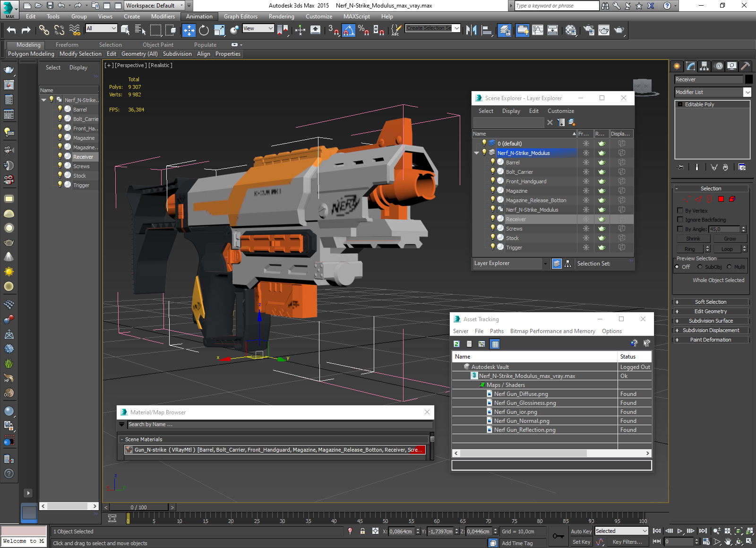Open the Modify command panel tab
The height and width of the screenshot is (548, 756).
click(x=691, y=66)
